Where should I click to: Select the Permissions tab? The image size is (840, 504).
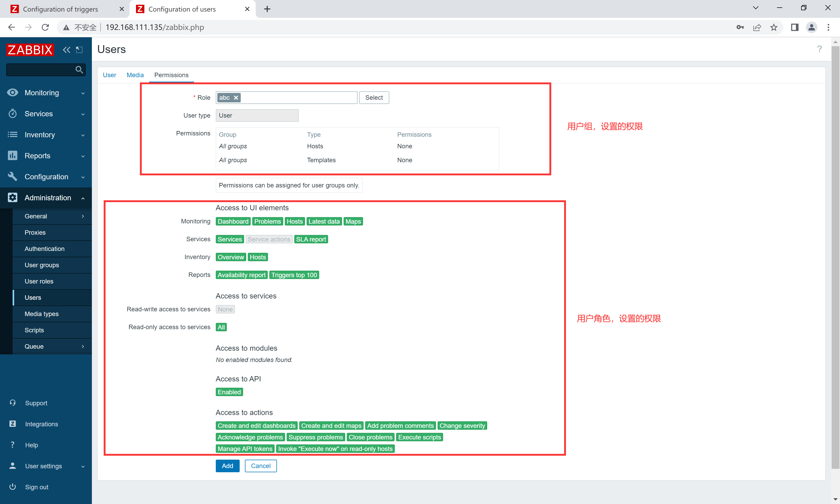[171, 75]
